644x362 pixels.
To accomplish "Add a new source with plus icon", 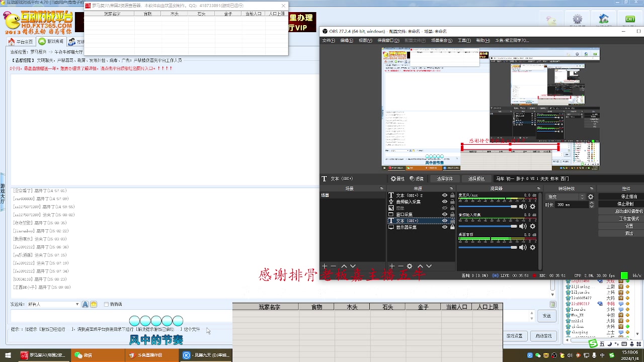I will 392,266.
